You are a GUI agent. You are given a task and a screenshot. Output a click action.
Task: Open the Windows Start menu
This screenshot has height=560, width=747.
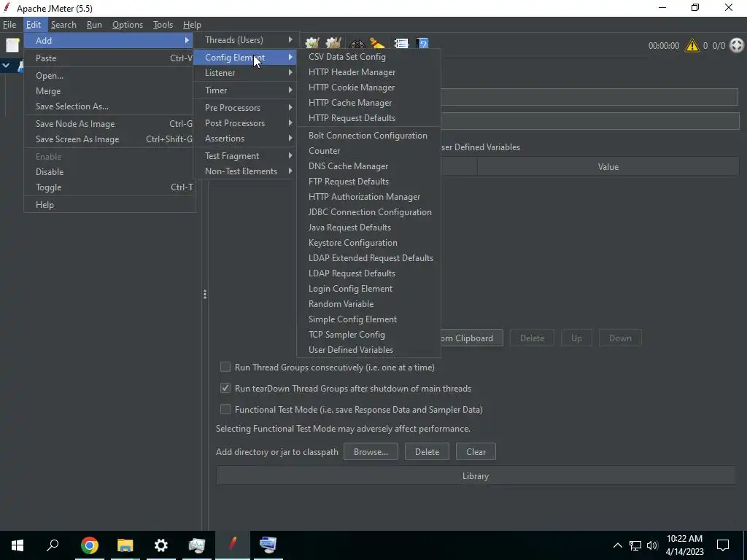(18, 545)
